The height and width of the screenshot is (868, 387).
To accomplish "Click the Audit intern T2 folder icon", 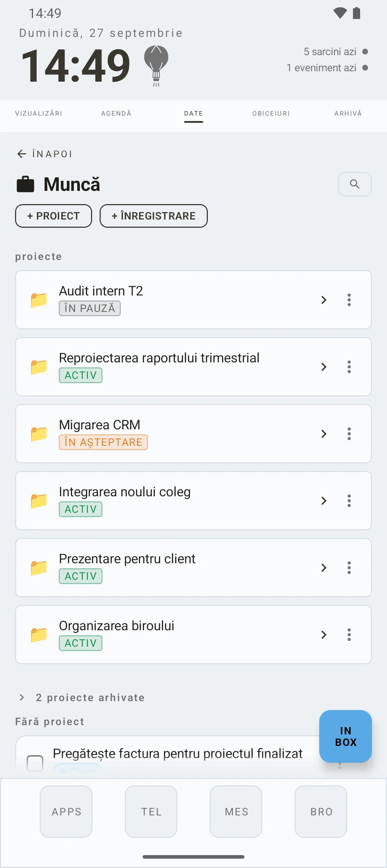I will [x=39, y=300].
